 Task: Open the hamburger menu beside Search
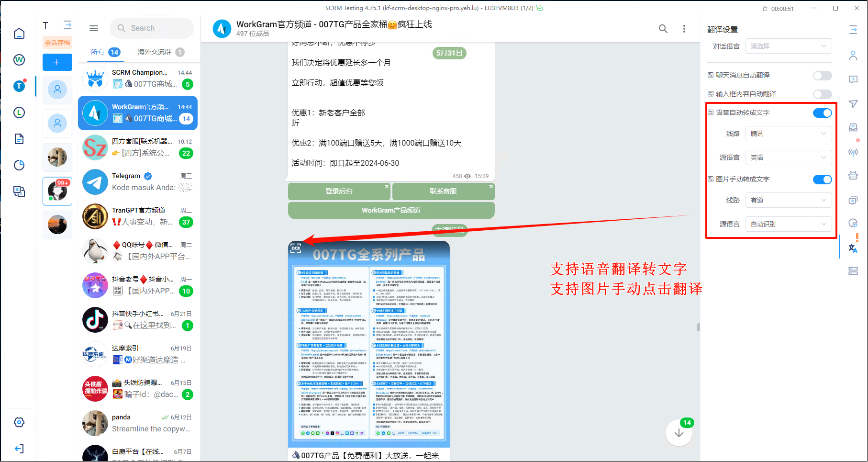pyautogui.click(x=94, y=28)
